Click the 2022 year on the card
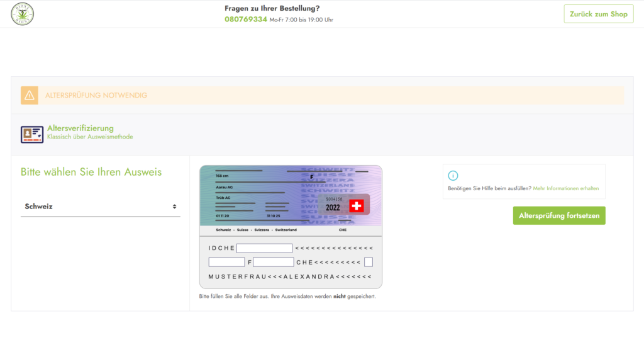644x347 pixels. pyautogui.click(x=333, y=208)
